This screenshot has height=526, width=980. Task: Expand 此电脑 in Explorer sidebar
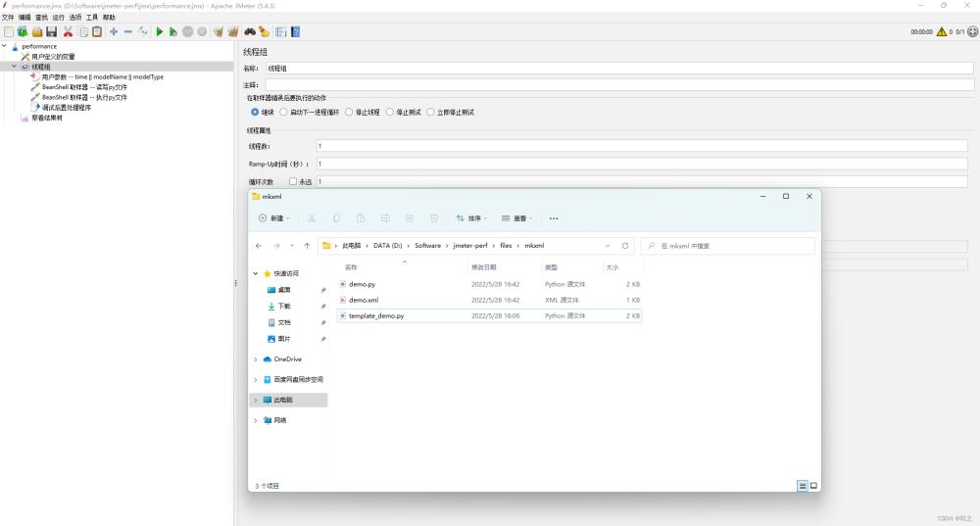(x=255, y=400)
